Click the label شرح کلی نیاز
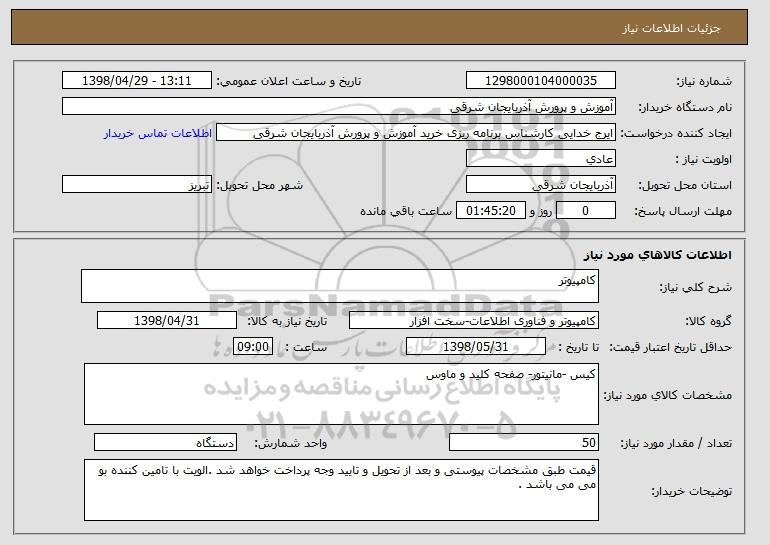Image resolution: width=770 pixels, height=545 pixels. pyautogui.click(x=695, y=287)
